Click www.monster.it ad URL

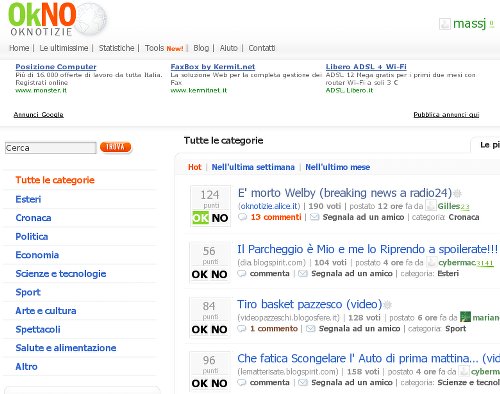41,90
